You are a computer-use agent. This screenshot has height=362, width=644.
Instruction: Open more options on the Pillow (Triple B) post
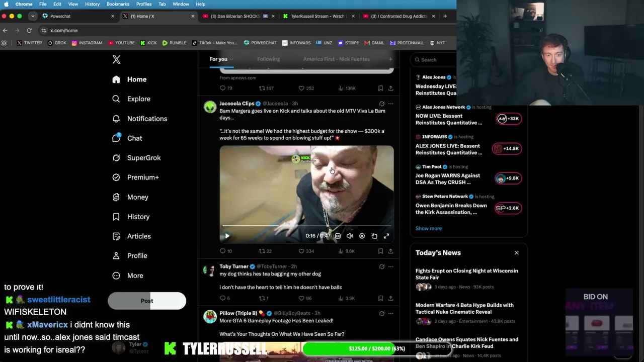pyautogui.click(x=390, y=313)
